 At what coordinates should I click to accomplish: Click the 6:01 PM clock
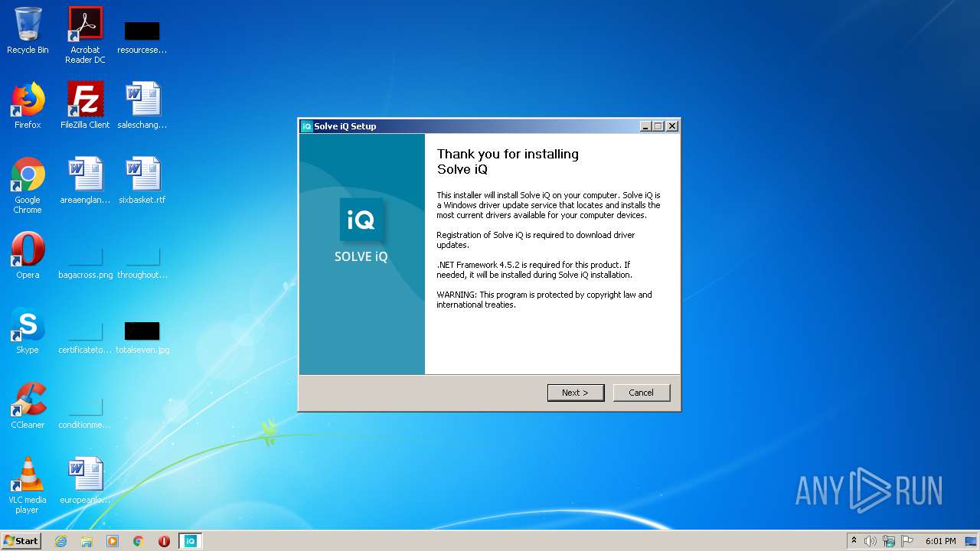pyautogui.click(x=940, y=541)
